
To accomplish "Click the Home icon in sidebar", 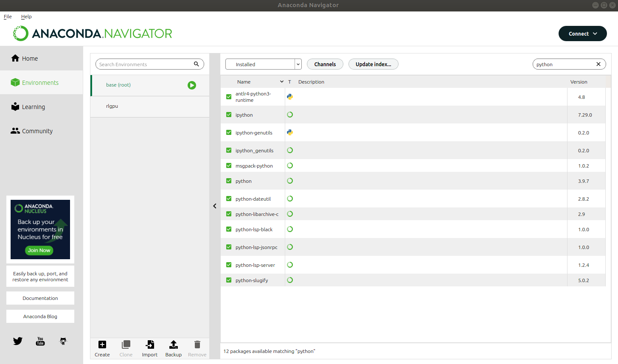I will (x=15, y=58).
